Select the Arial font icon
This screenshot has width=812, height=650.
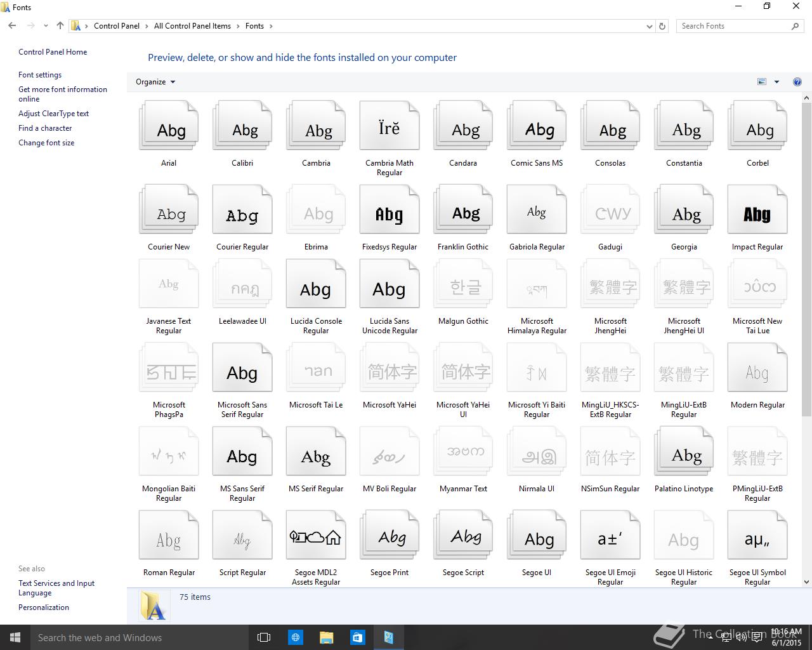(x=169, y=126)
